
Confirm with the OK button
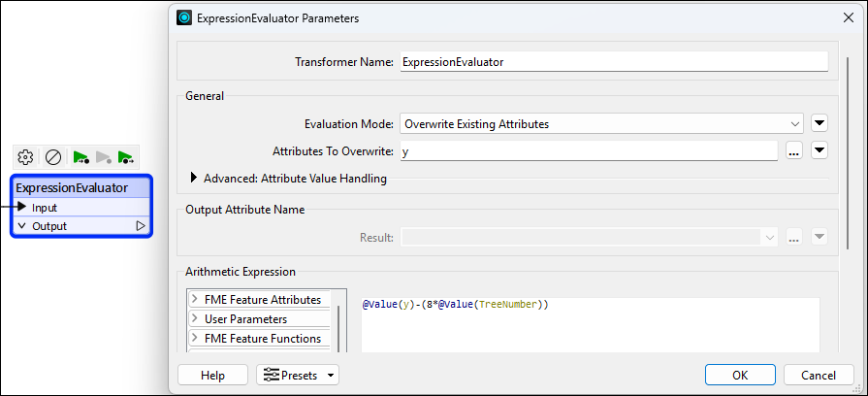(740, 375)
